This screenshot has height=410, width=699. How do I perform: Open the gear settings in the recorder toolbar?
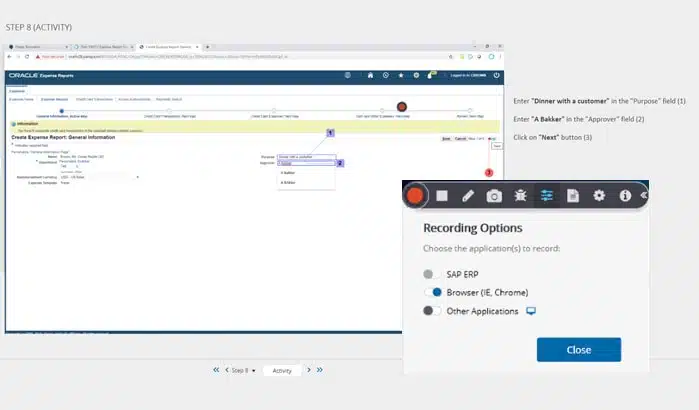599,195
